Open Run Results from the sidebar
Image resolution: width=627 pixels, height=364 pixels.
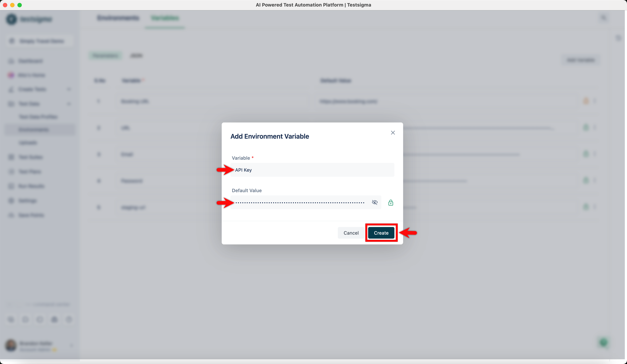31,186
